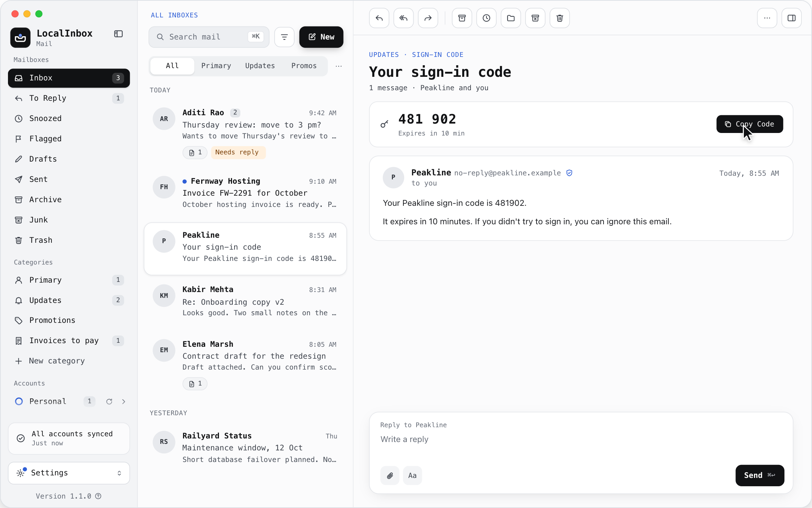This screenshot has height=508, width=812.
Task: Click the Reply arrow in the toolbar
Action: (x=379, y=18)
